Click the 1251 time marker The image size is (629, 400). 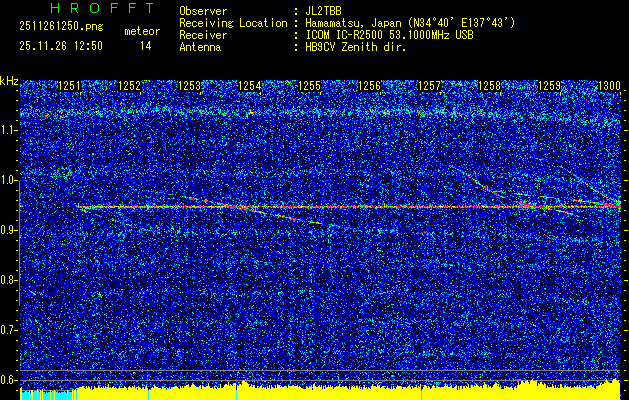(x=69, y=87)
